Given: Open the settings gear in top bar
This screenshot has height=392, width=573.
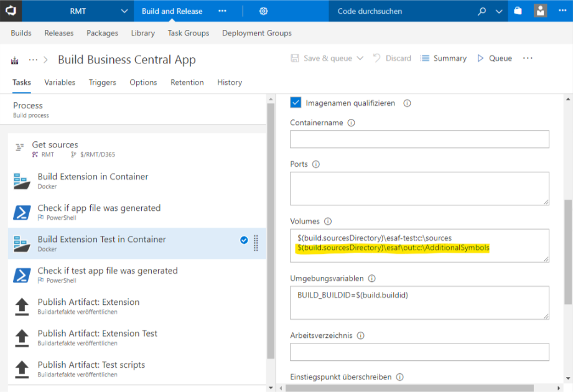Looking at the screenshot, I should pyautogui.click(x=263, y=11).
